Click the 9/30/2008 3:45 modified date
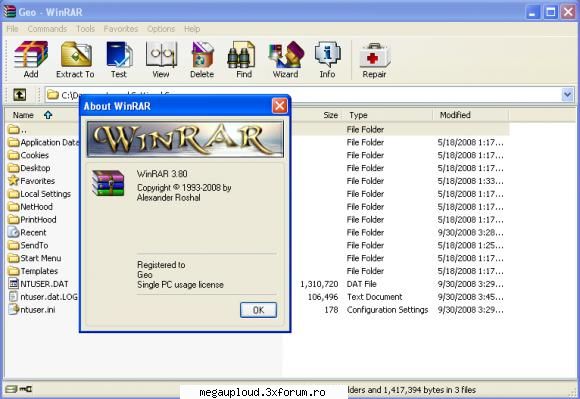The width and height of the screenshot is (580, 399). click(470, 297)
